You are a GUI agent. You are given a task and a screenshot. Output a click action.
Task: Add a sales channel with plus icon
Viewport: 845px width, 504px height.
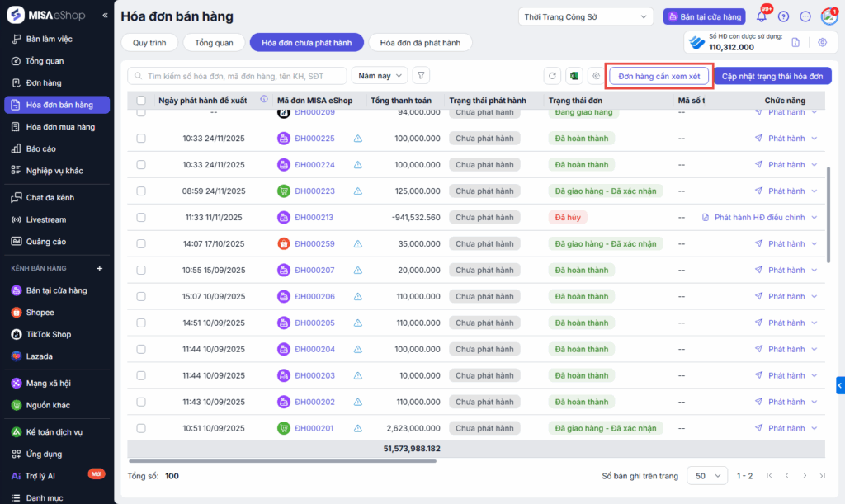(x=99, y=268)
